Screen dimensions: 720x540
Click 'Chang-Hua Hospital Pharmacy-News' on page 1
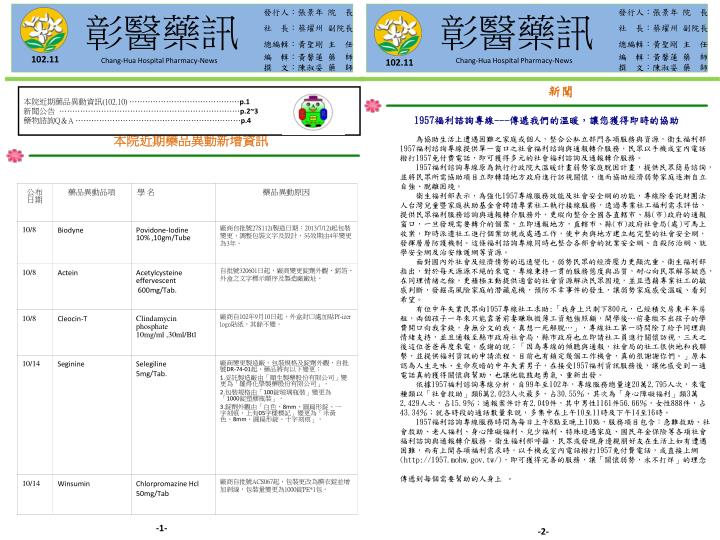click(x=159, y=61)
